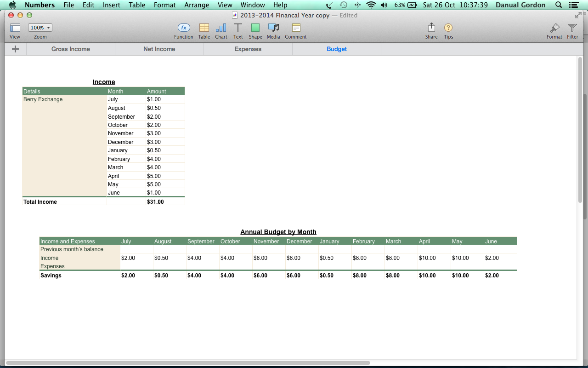Image resolution: width=588 pixels, height=368 pixels.
Task: Add a new sheet with plus button
Action: [15, 49]
